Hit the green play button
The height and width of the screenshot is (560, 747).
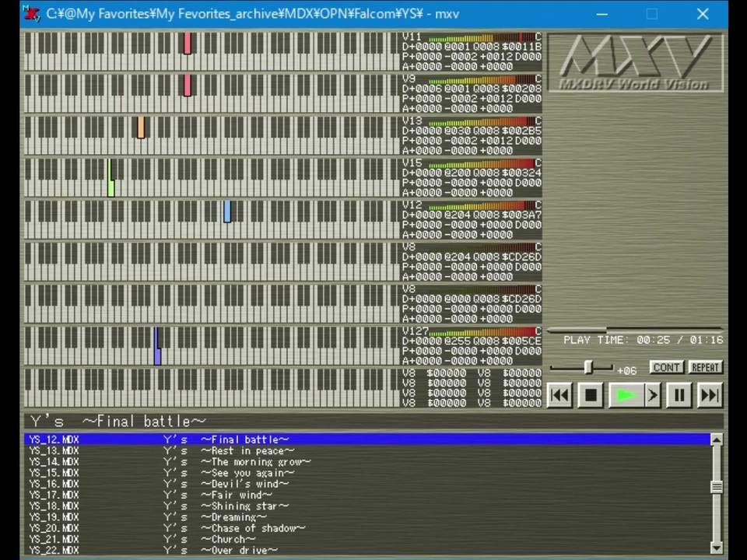click(x=626, y=395)
